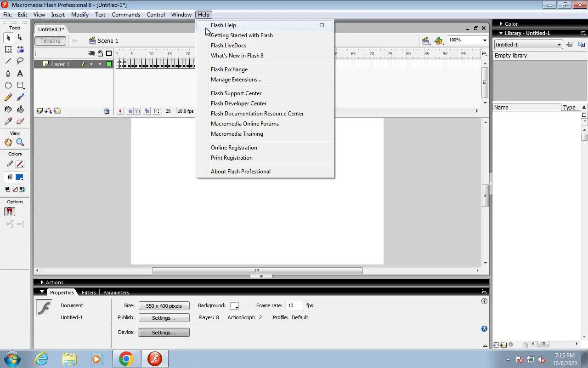Expand the Actions panel

click(x=42, y=282)
